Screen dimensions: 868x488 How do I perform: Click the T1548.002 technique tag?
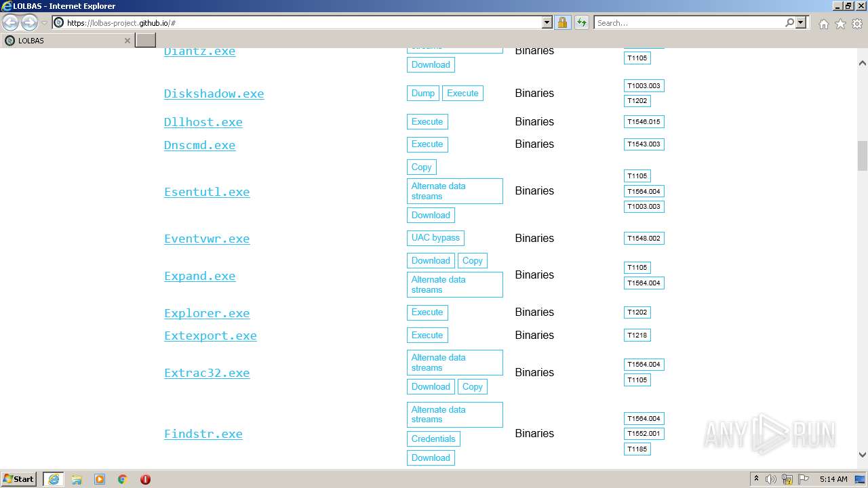pos(644,239)
